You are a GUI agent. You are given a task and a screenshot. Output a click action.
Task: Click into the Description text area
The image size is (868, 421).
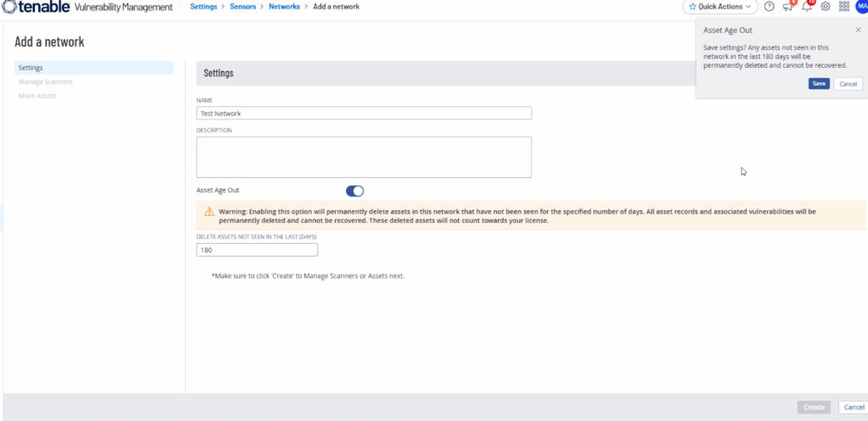point(364,157)
